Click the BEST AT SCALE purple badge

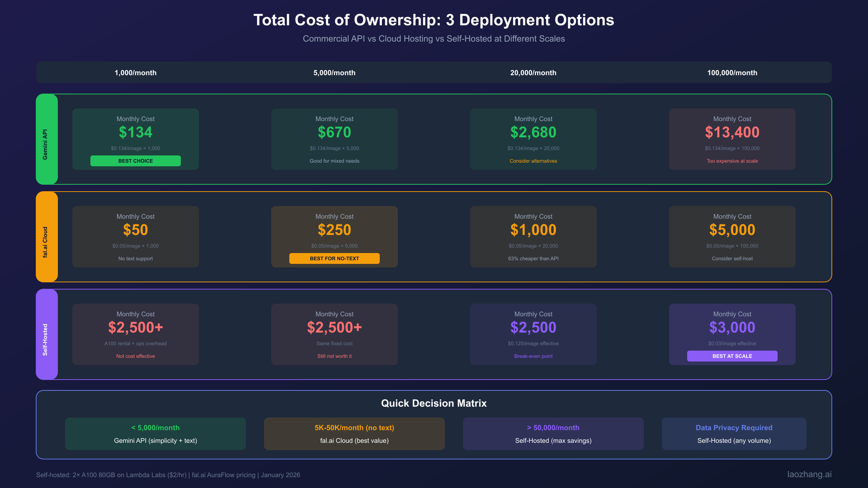[x=732, y=356]
